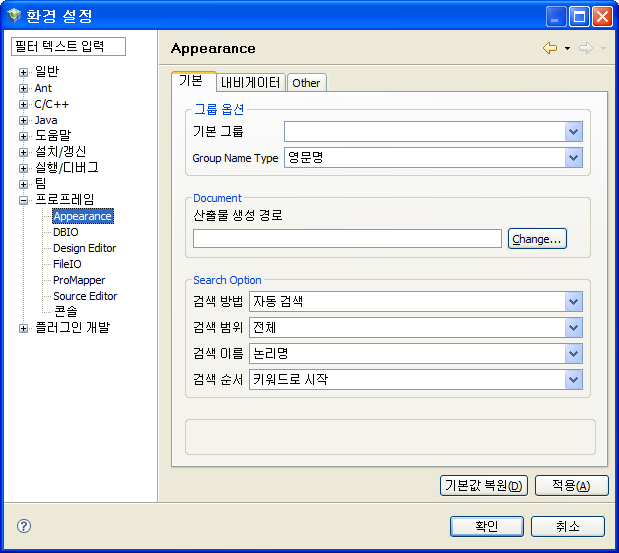Open the 기본 그룹 dropdown
Image resolution: width=619 pixels, height=553 pixels.
tap(573, 131)
